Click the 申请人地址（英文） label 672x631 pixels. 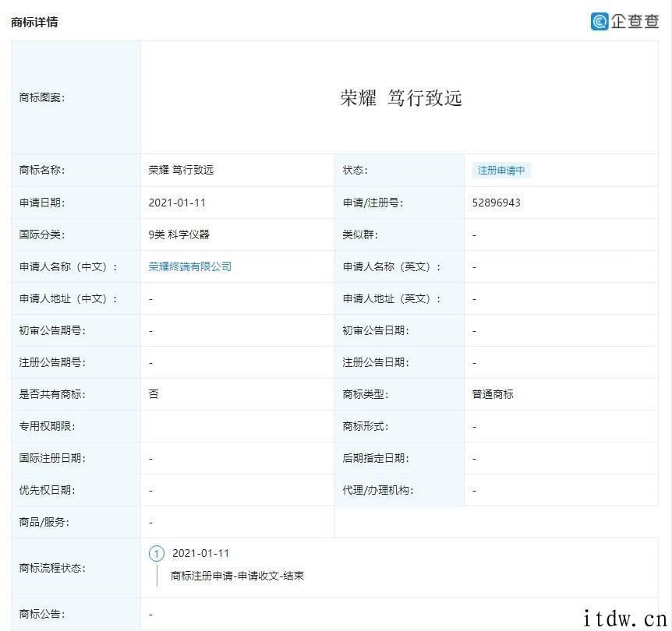391,298
